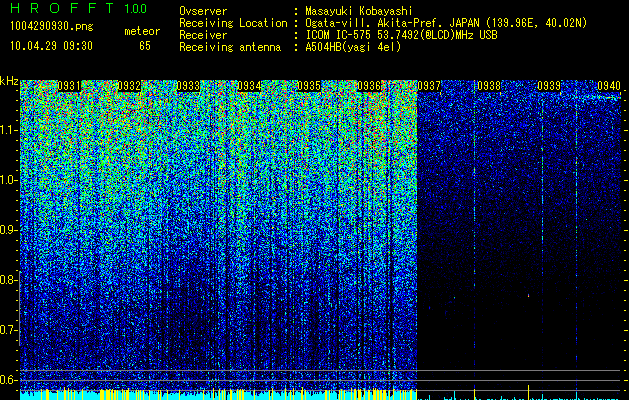Click the 0.8 kHz axis label
Screen dimensions: 629x400
tap(8, 280)
